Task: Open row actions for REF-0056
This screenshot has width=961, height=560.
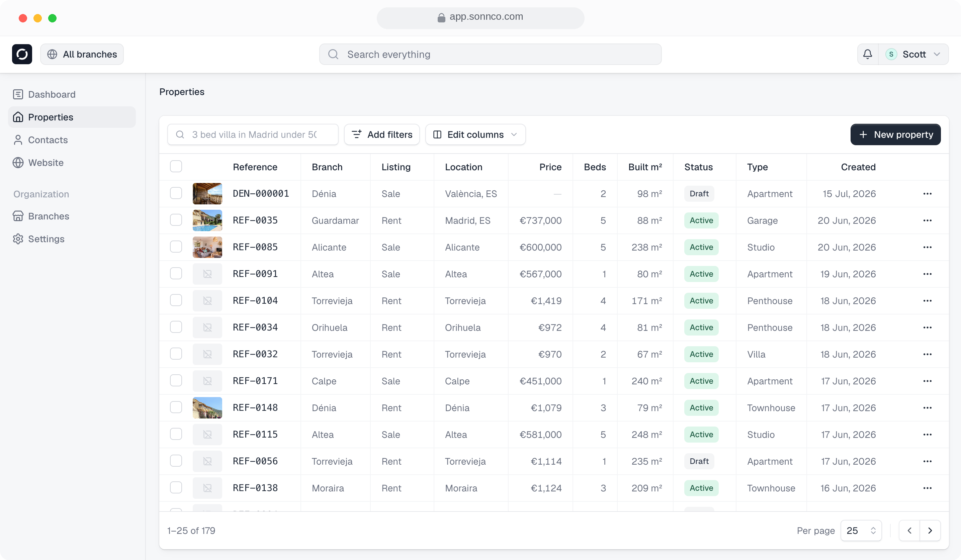Action: pos(928,461)
